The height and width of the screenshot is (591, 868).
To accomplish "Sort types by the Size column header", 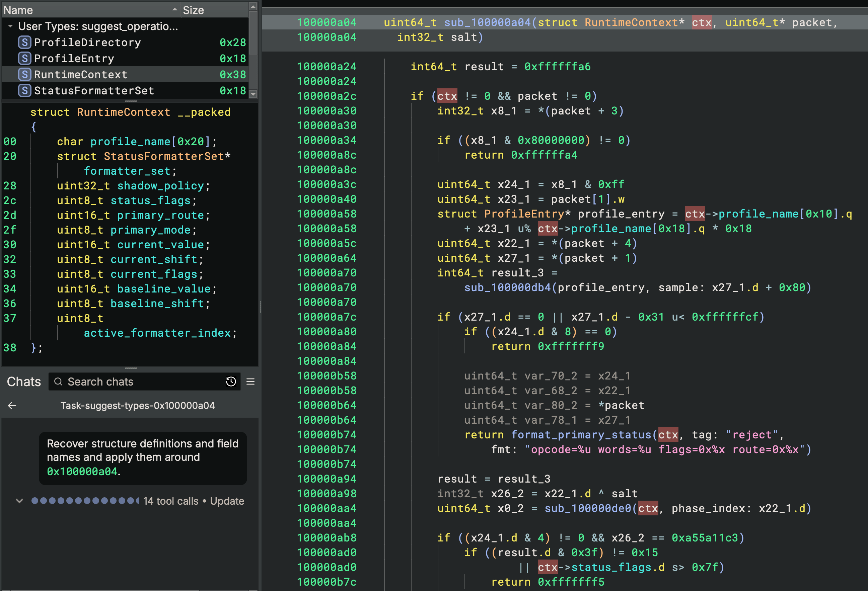I will [214, 10].
